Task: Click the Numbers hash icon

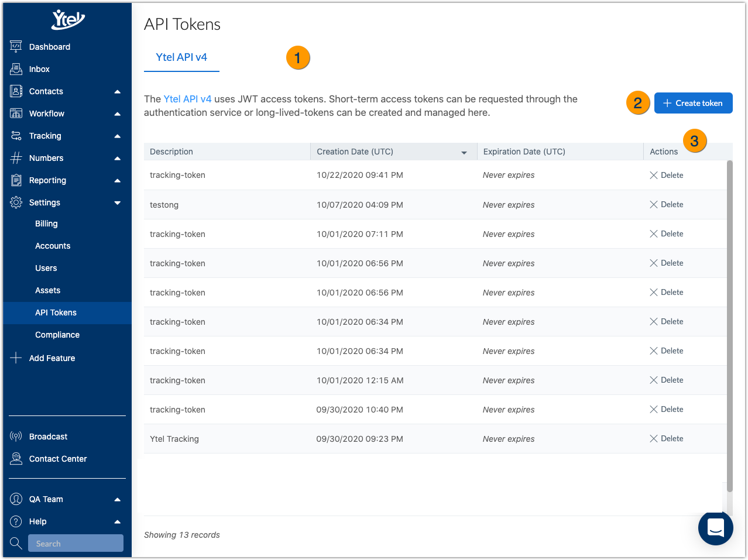Action: coord(16,158)
